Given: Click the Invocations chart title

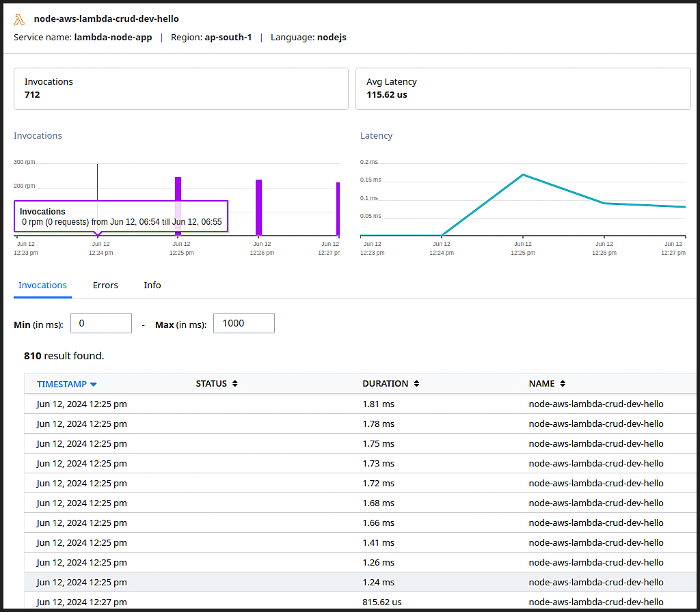Looking at the screenshot, I should coord(38,136).
